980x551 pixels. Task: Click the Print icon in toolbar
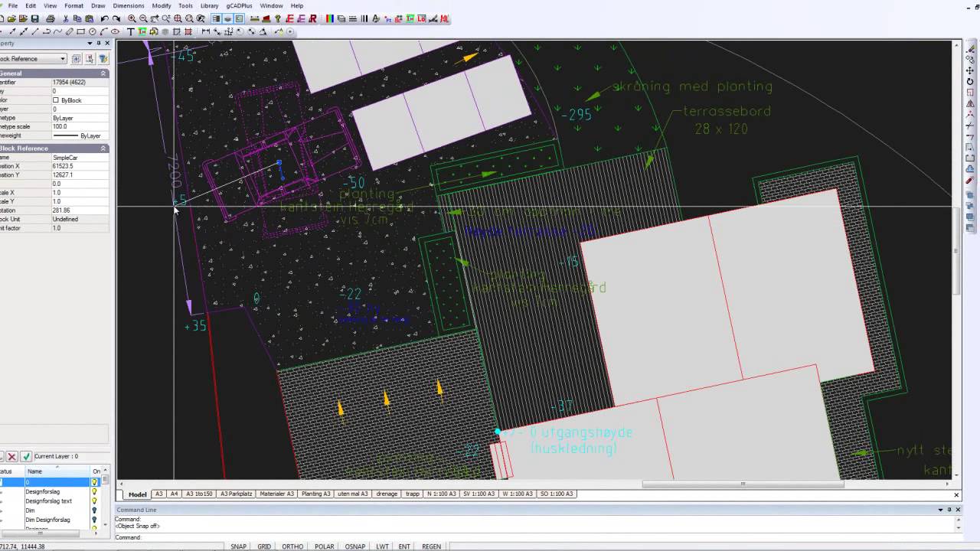[x=50, y=18]
